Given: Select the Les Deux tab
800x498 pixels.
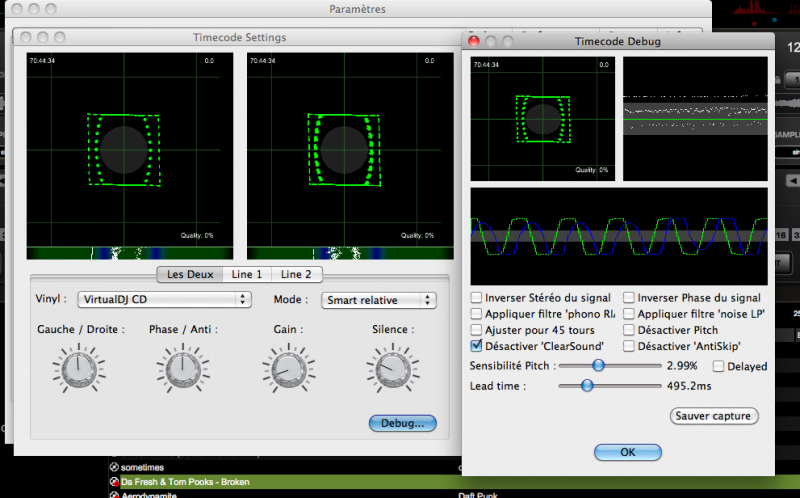Looking at the screenshot, I should 190,275.
